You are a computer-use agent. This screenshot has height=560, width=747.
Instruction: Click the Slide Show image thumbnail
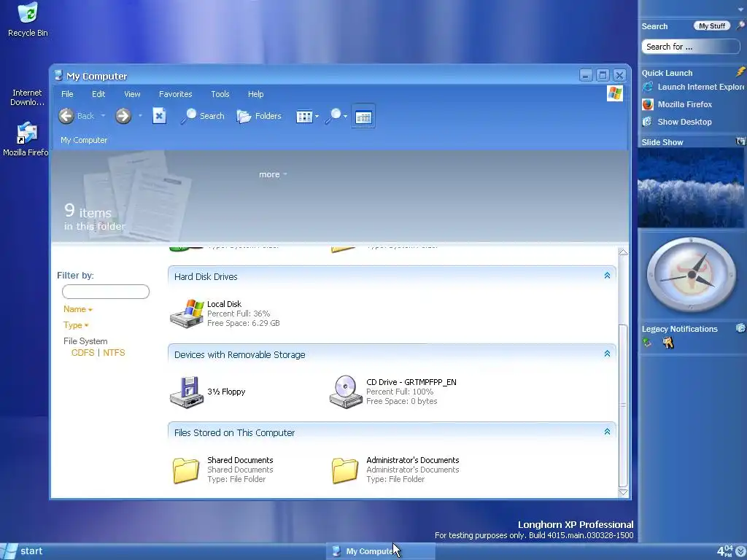[691, 187]
